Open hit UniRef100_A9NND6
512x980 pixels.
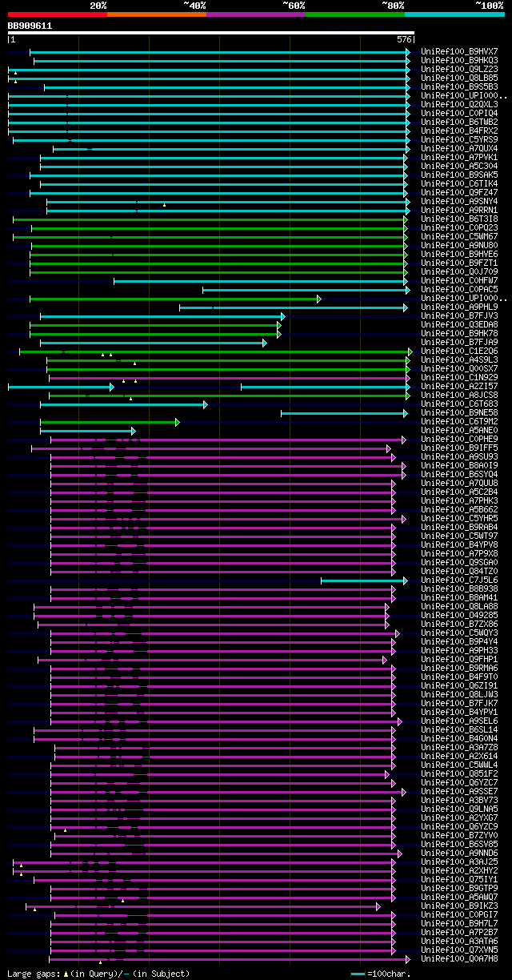[x=460, y=853]
